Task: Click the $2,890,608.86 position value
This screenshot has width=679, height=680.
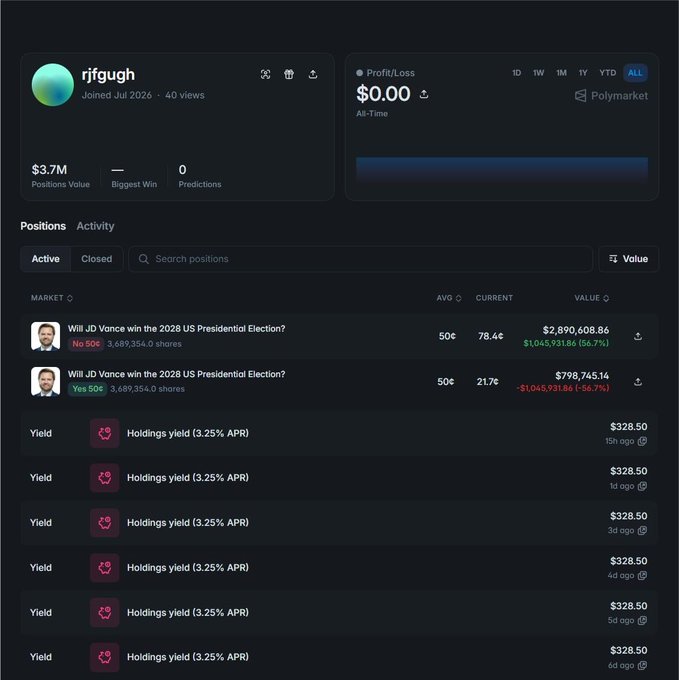Action: point(576,330)
